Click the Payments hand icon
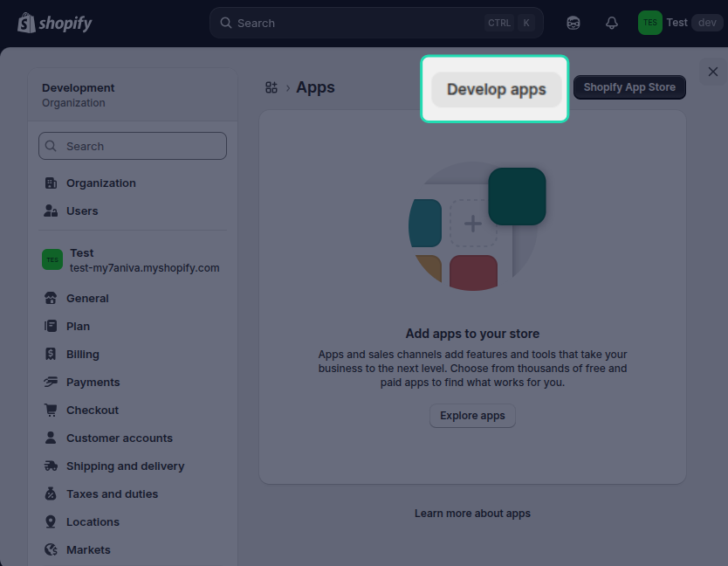This screenshot has height=566, width=728. click(51, 382)
